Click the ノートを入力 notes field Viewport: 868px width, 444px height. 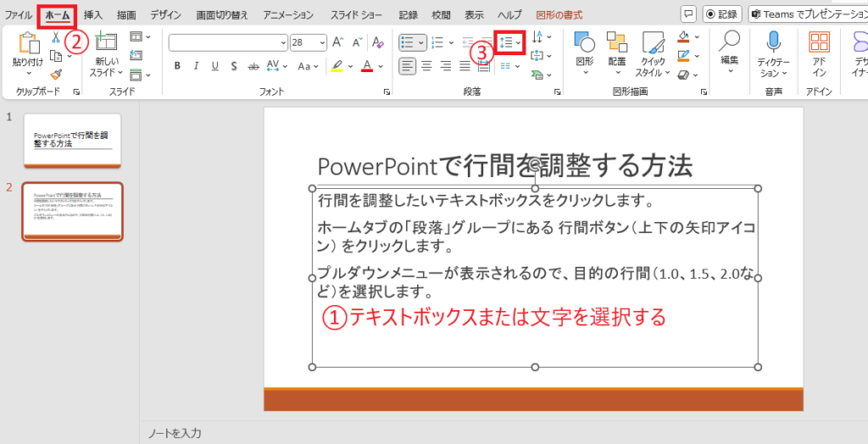click(x=175, y=433)
